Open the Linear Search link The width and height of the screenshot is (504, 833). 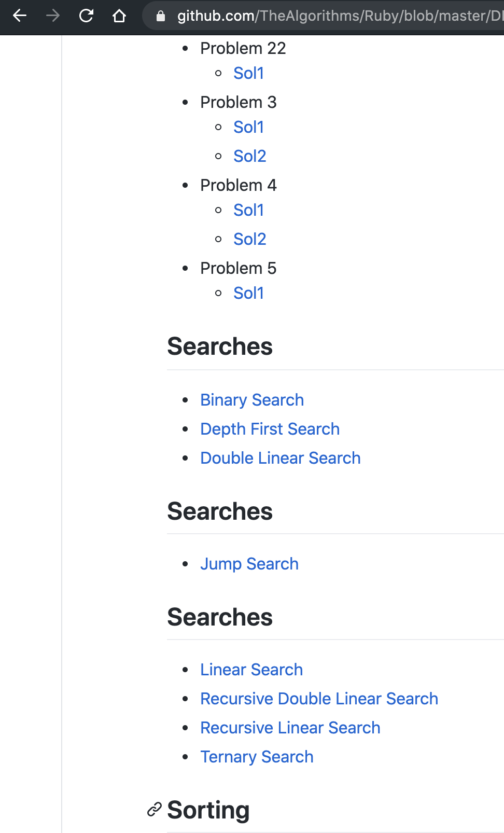coord(251,670)
